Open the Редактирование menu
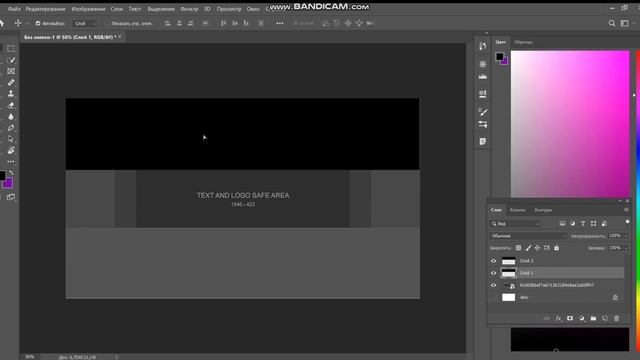This screenshot has width=640, height=360. click(45, 9)
